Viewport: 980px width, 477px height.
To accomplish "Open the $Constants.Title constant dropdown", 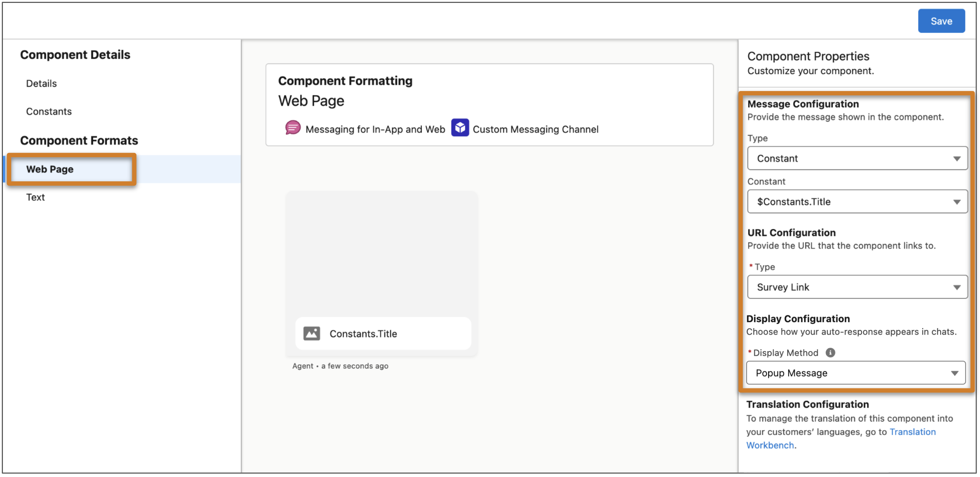I will pyautogui.click(x=857, y=202).
